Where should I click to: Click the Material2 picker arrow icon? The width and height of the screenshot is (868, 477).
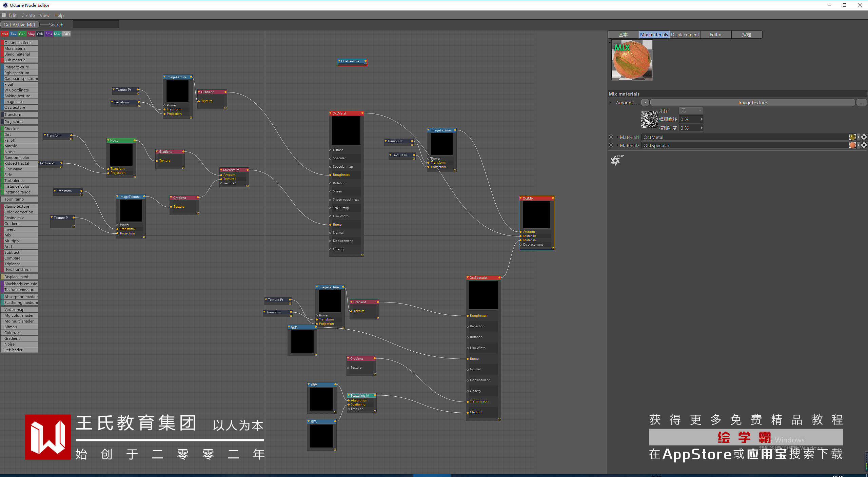pos(864,145)
